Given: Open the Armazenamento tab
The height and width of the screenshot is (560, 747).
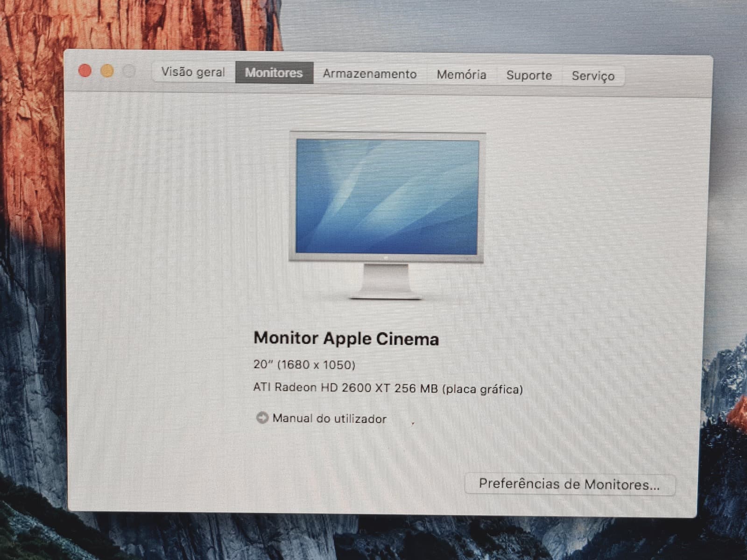Looking at the screenshot, I should pyautogui.click(x=370, y=74).
